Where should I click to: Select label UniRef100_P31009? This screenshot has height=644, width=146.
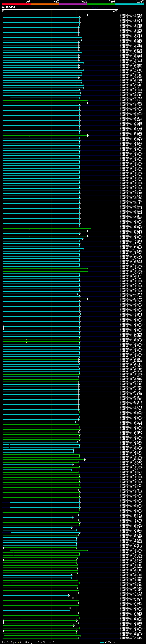point(131,409)
